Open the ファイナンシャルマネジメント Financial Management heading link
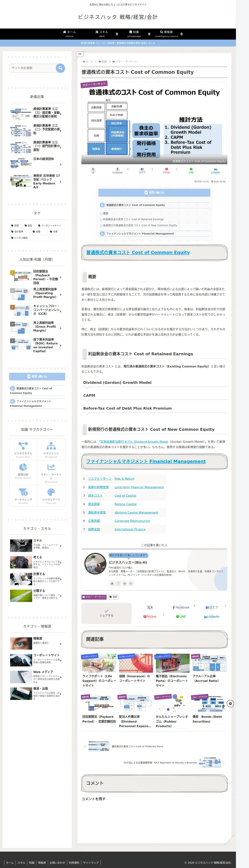249x868 pixels. [146, 461]
